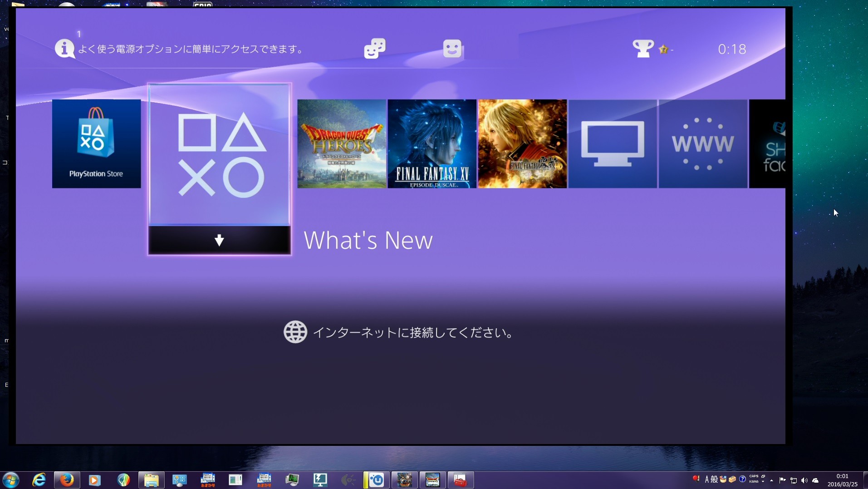Open the volume speaker tray icon
868x489 pixels.
804,480
